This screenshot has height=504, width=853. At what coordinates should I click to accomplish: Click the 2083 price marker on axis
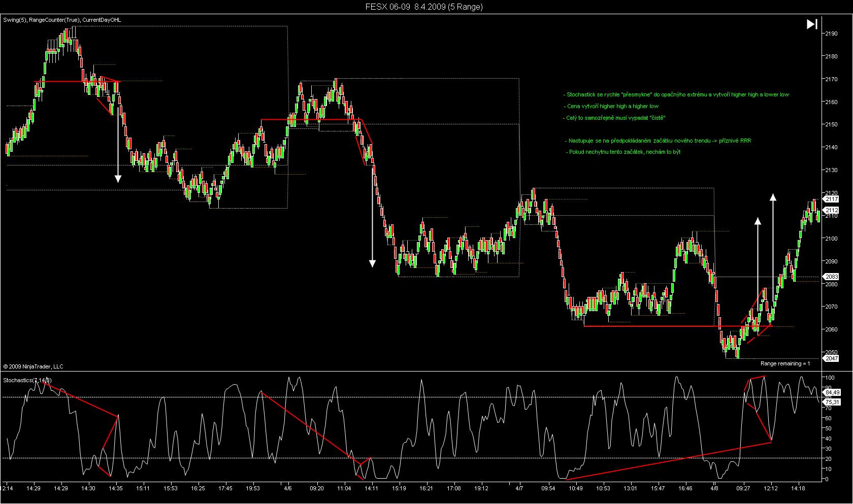click(x=831, y=277)
